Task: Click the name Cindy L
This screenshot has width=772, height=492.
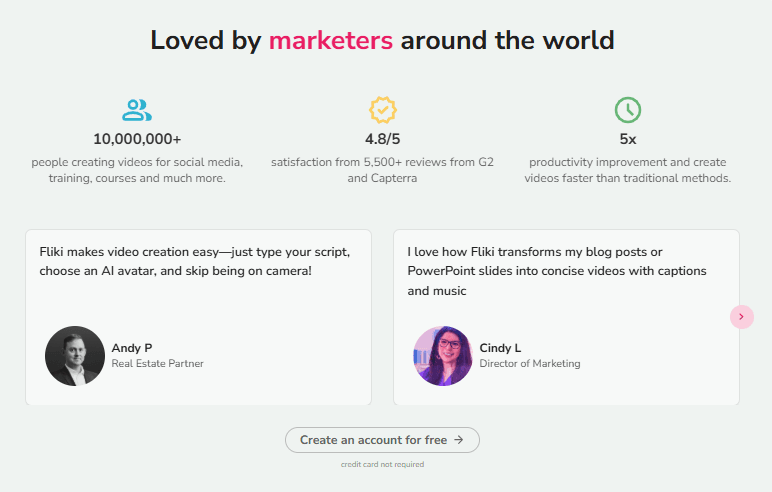Action: pos(500,348)
